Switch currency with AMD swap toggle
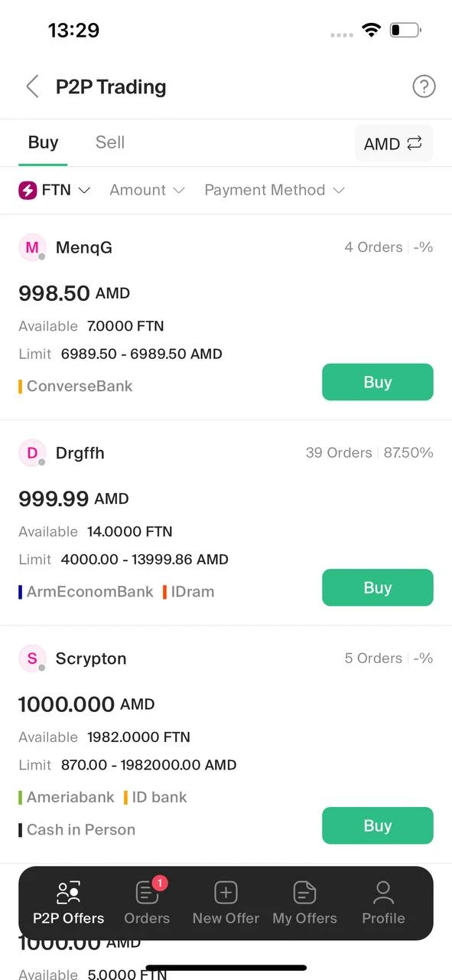Viewport: 452px width, 980px height. [x=394, y=143]
